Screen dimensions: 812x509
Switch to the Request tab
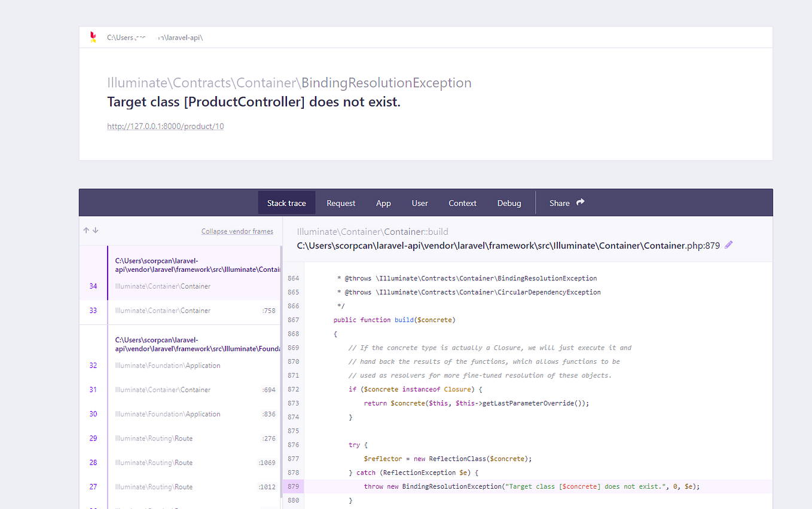pos(341,203)
